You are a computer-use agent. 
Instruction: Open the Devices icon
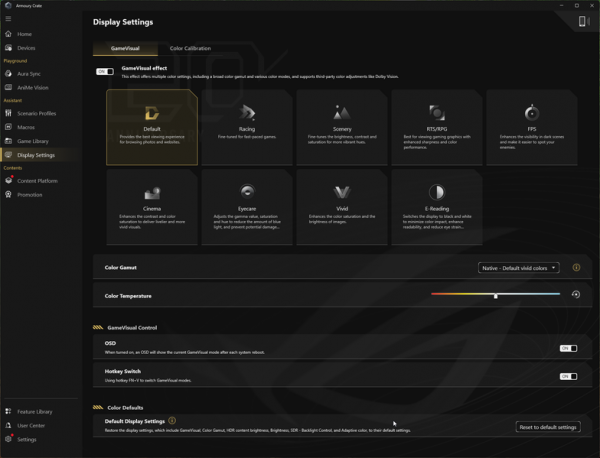click(x=8, y=48)
